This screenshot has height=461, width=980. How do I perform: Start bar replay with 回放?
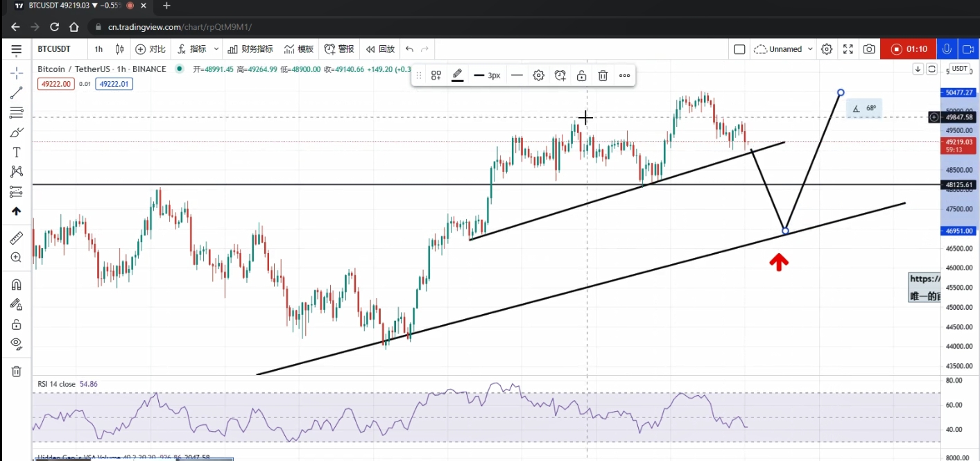380,49
